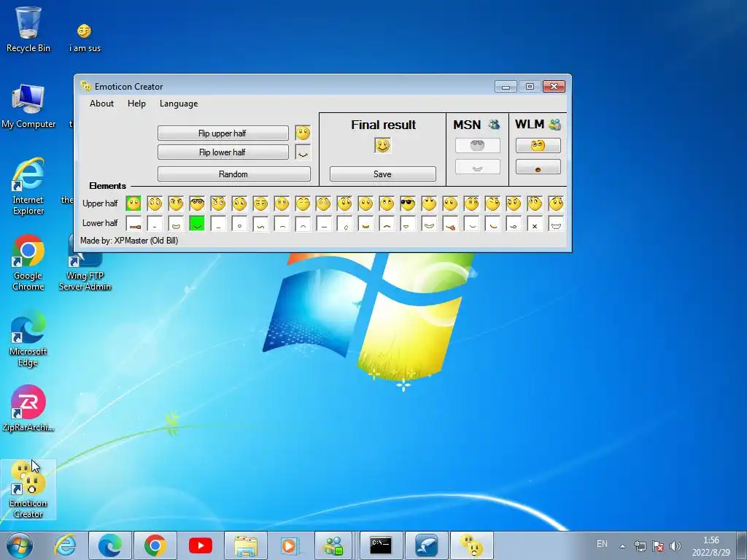Choose the last lower half open grin mouth
This screenshot has height=560, width=747.
pyautogui.click(x=555, y=223)
